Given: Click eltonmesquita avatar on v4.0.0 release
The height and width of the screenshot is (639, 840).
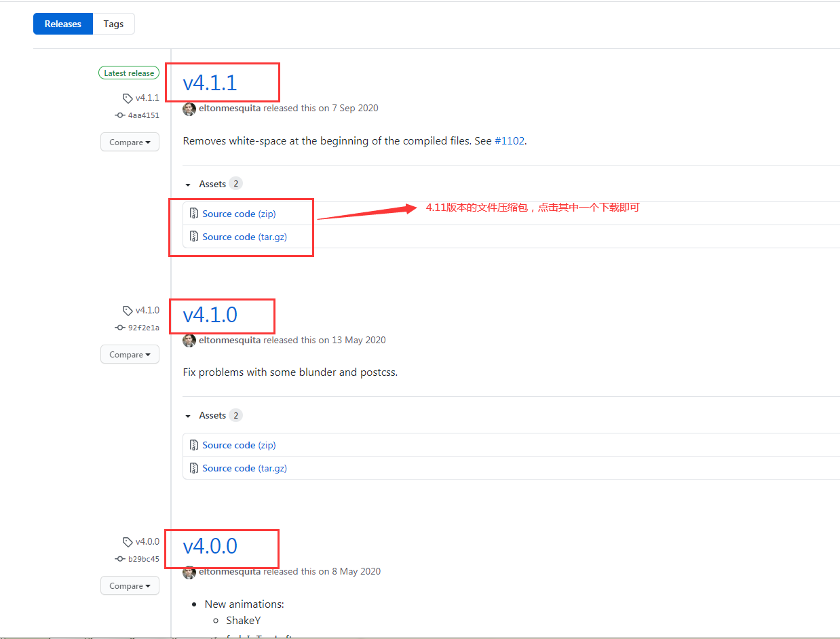Looking at the screenshot, I should [189, 572].
